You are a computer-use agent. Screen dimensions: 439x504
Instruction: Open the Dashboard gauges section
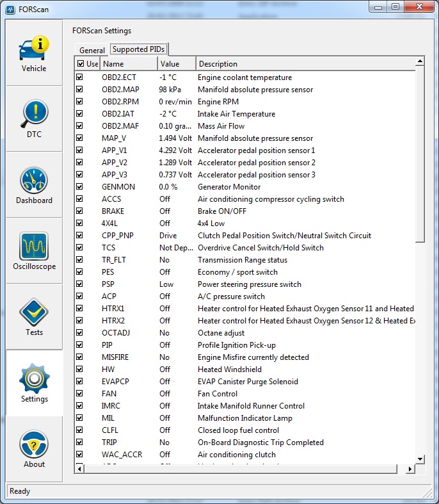coord(34,185)
